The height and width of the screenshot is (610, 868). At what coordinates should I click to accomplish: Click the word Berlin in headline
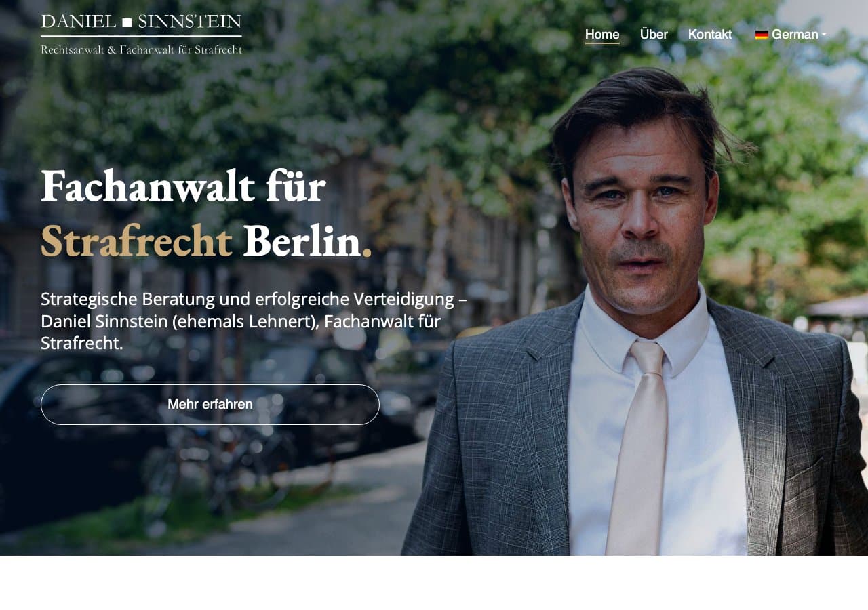301,241
